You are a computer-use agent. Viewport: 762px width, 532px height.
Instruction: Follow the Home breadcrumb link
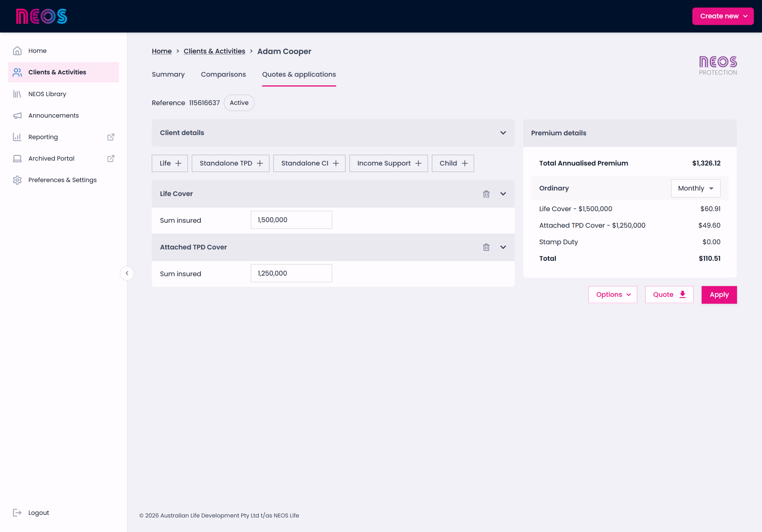coord(162,51)
